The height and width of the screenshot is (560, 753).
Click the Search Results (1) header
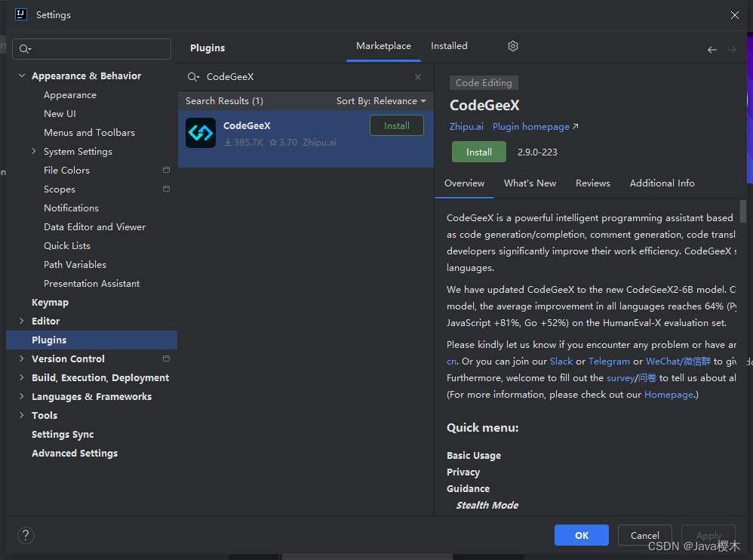point(224,101)
